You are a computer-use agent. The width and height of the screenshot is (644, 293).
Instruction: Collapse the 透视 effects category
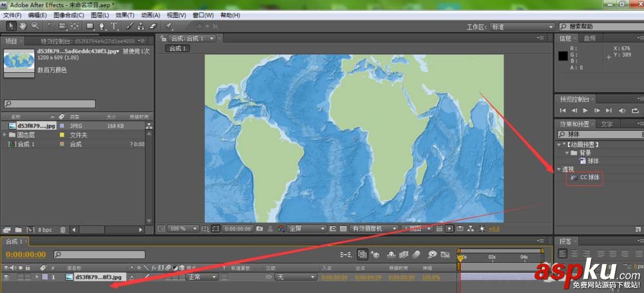559,169
